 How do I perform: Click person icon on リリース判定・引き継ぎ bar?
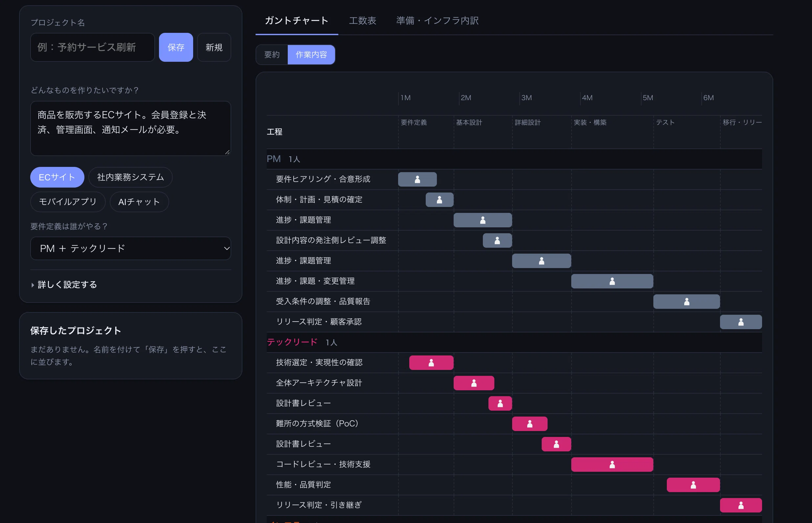741,505
